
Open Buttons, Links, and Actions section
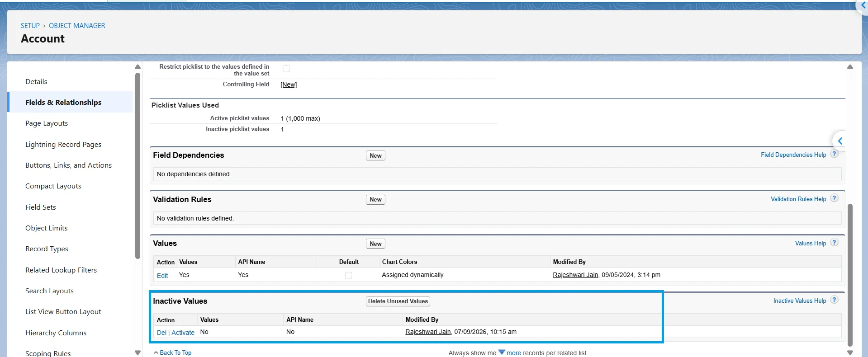tap(68, 165)
